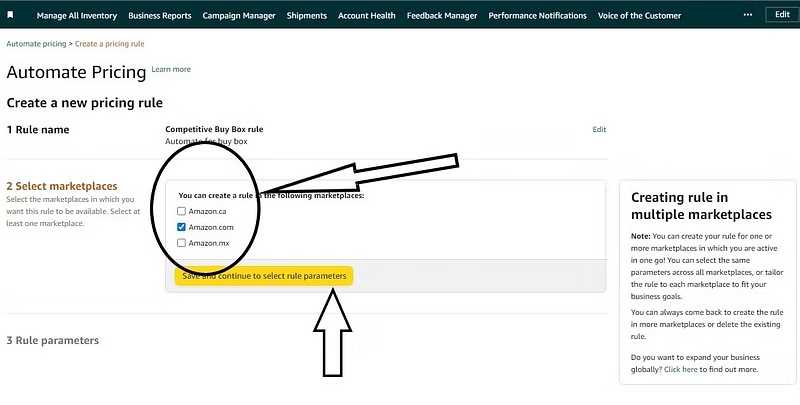Check the Amazon.ca marketplace box

click(x=181, y=211)
